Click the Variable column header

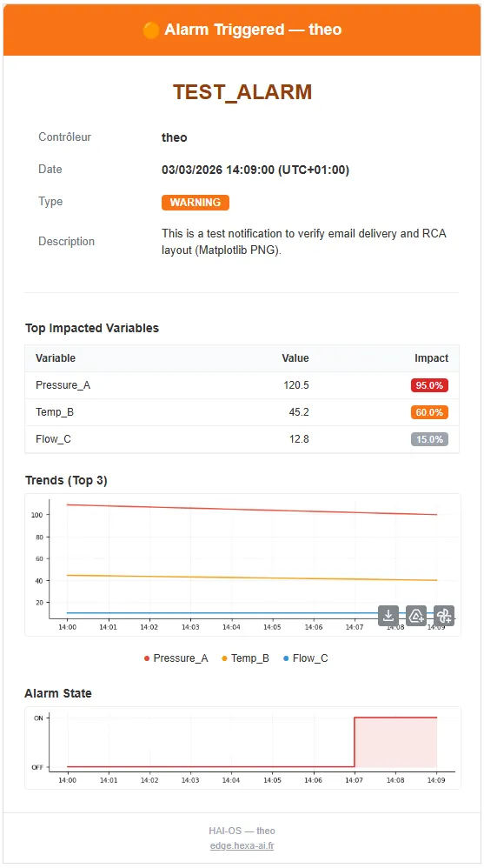tap(56, 358)
